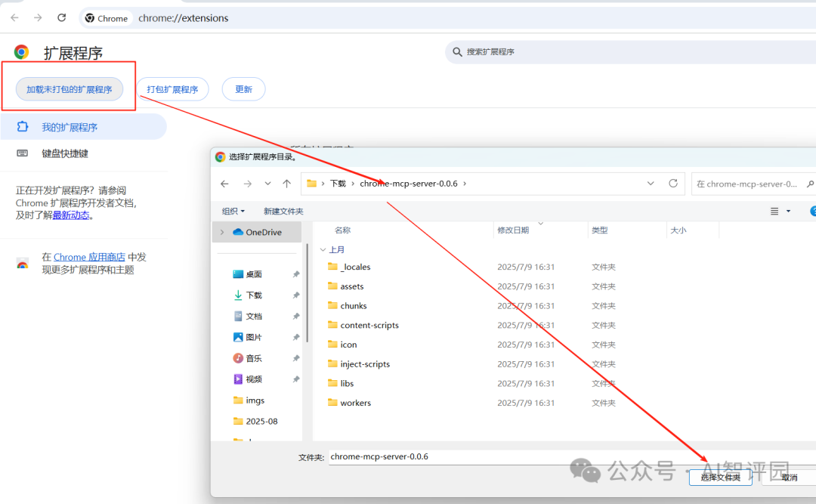Click the Chrome site info chip

[107, 18]
